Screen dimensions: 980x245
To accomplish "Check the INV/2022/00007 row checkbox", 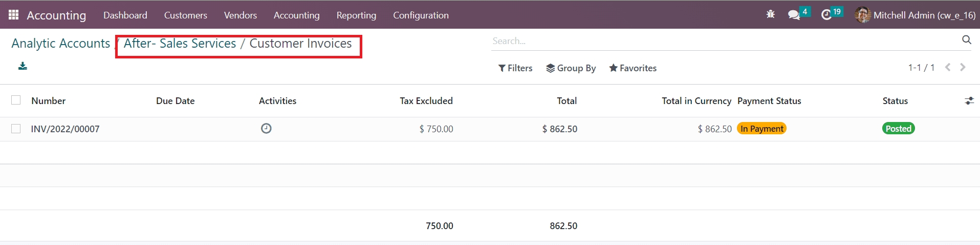I will 16,129.
